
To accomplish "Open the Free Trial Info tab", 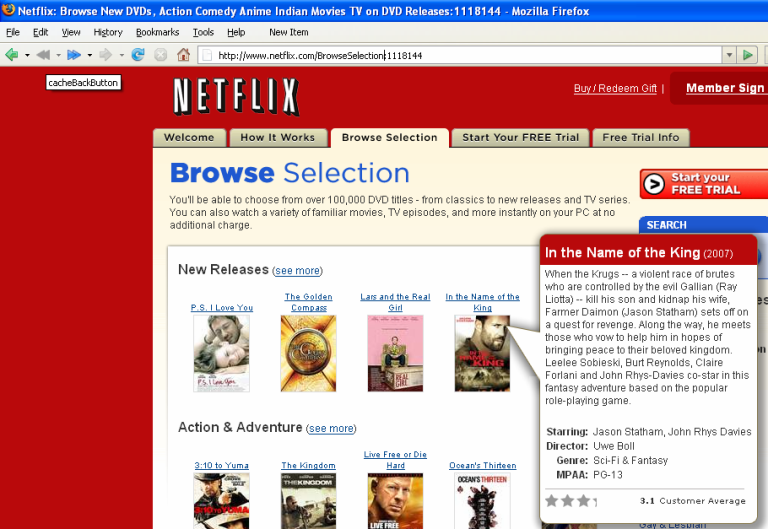I will pyautogui.click(x=641, y=138).
